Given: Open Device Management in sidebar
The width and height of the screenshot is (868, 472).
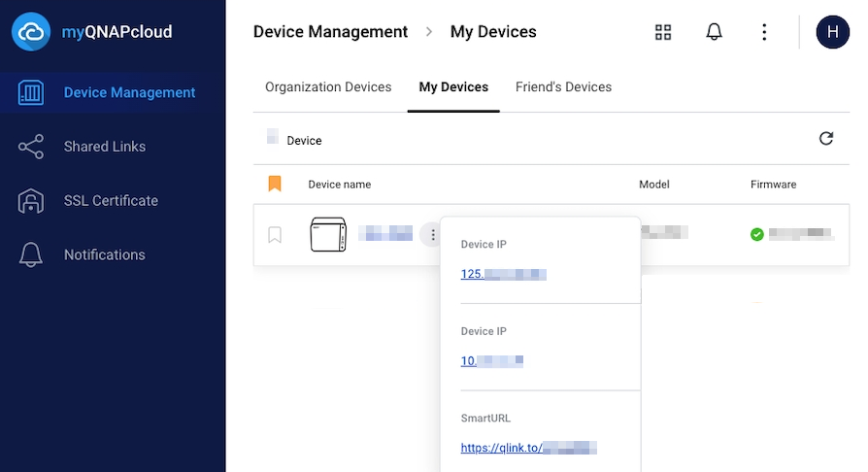Looking at the screenshot, I should [113, 92].
